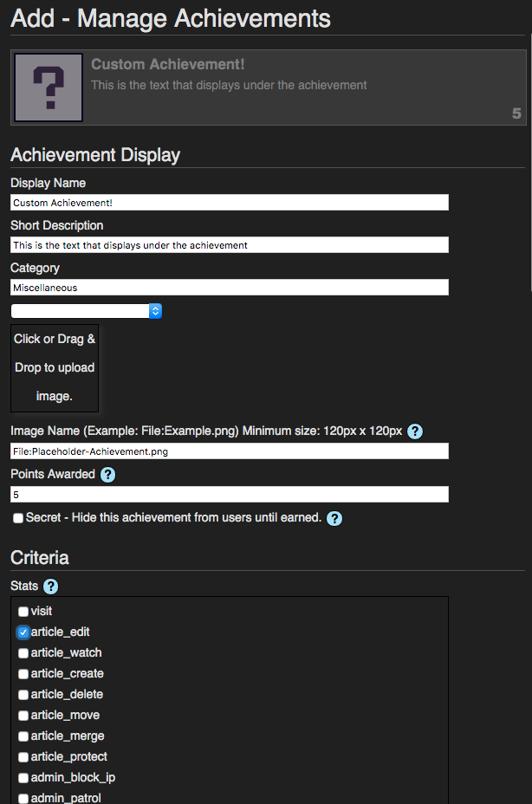Check the visit stat checkbox
The image size is (532, 804).
(x=23, y=612)
